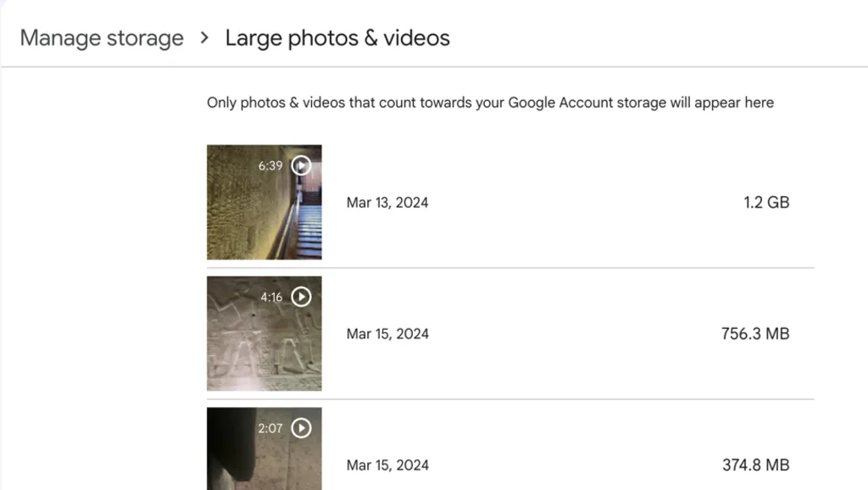Click the 1.2 GB file size
Viewport: 868px width, 490px height.
[766, 203]
